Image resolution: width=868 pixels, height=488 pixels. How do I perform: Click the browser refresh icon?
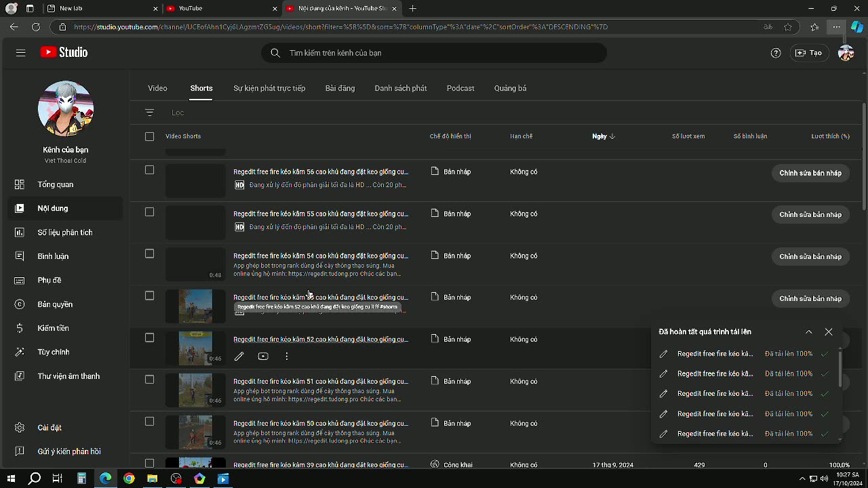36,27
